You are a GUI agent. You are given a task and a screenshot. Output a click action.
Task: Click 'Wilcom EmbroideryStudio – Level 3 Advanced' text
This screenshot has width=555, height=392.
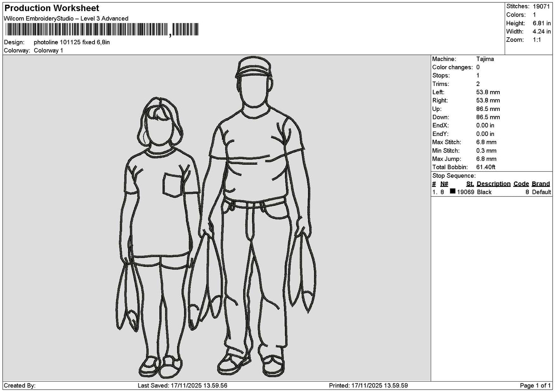[66, 18]
